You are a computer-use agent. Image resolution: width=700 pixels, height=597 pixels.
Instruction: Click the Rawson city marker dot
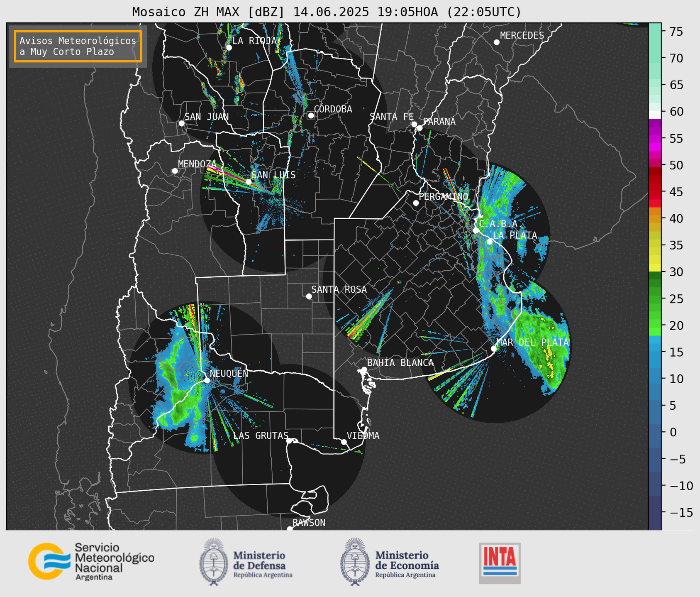point(290,529)
